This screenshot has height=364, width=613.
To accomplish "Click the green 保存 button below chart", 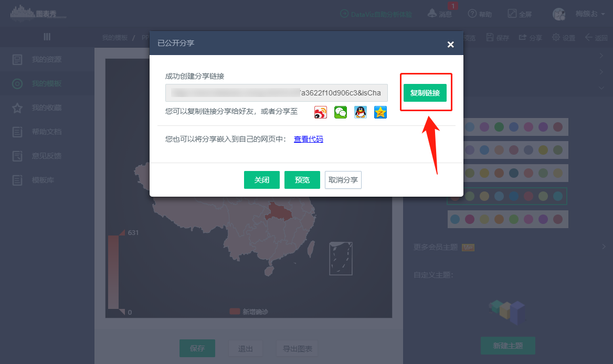I will (197, 348).
